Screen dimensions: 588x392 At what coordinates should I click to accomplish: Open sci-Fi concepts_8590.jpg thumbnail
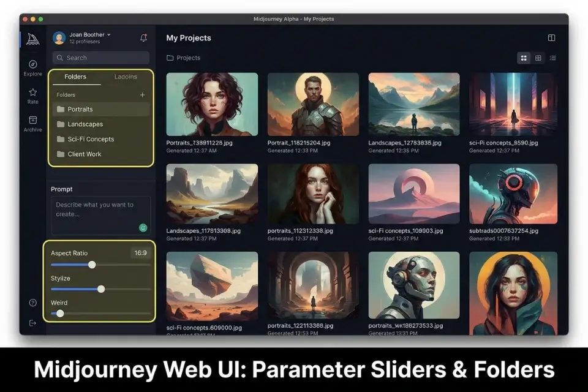513,104
